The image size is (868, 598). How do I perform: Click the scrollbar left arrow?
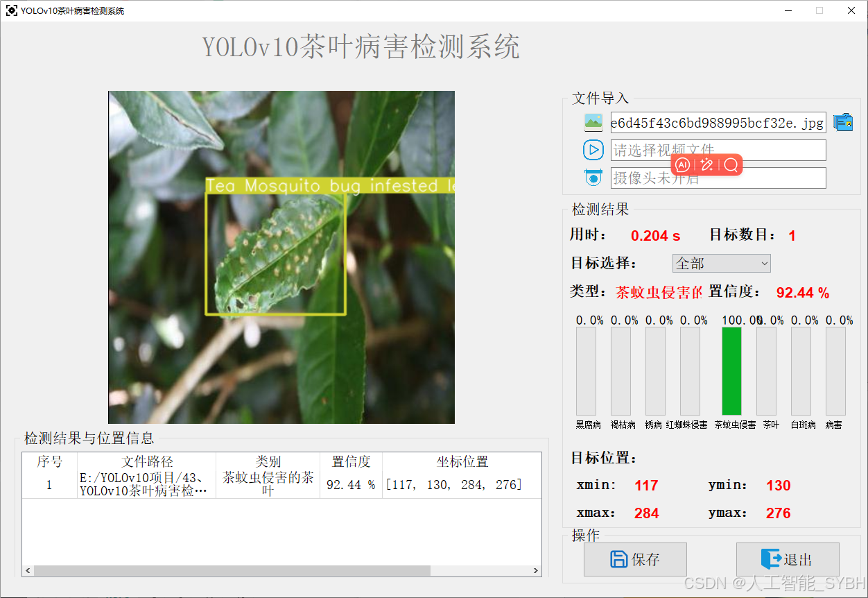click(x=28, y=570)
